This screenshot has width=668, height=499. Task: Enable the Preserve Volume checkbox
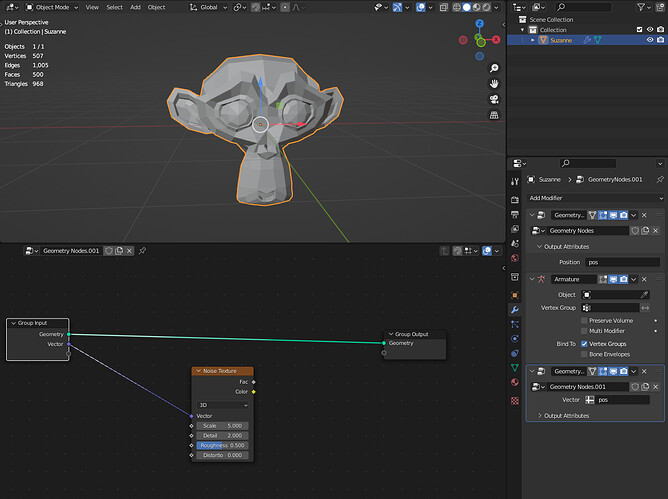point(584,320)
